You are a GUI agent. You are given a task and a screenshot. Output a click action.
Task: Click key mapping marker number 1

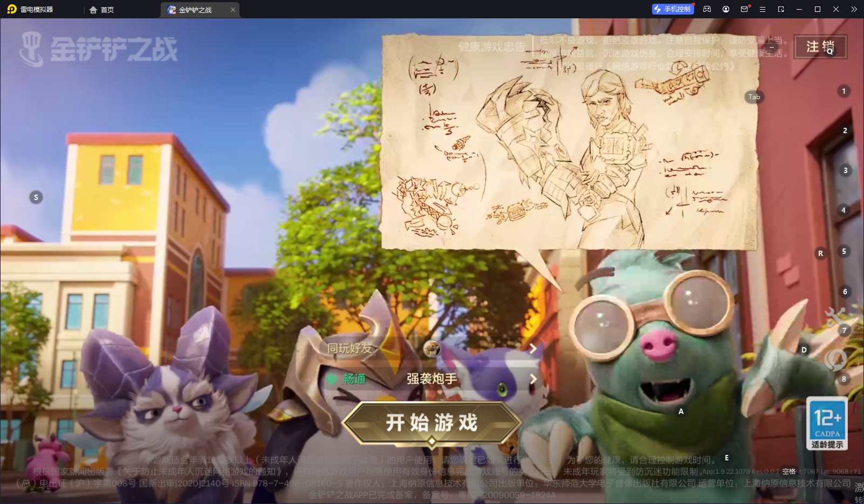[844, 91]
